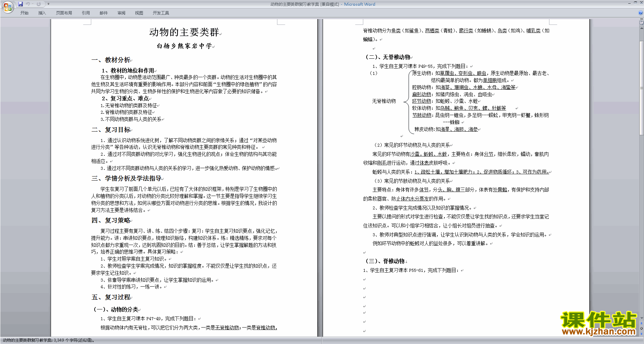Click the vertical scrollbar up arrow
Screen dimensions: 644x344
(x=642, y=28)
